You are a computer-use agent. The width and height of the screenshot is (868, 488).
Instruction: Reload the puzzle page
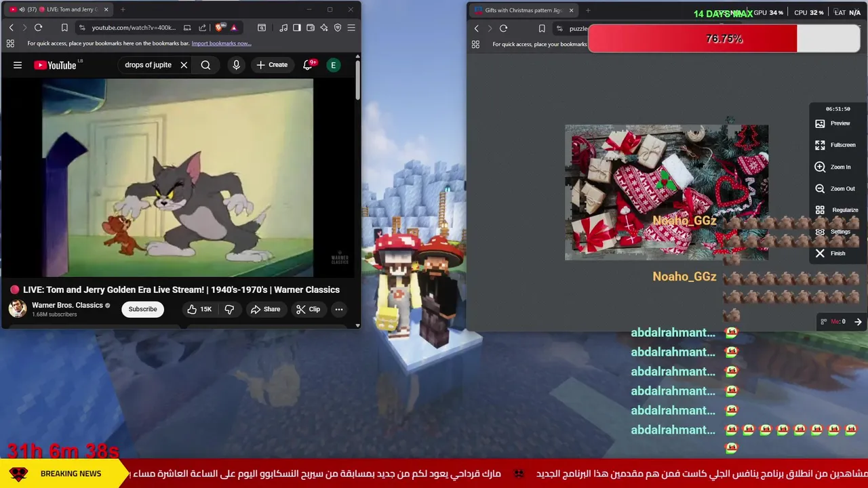503,28
